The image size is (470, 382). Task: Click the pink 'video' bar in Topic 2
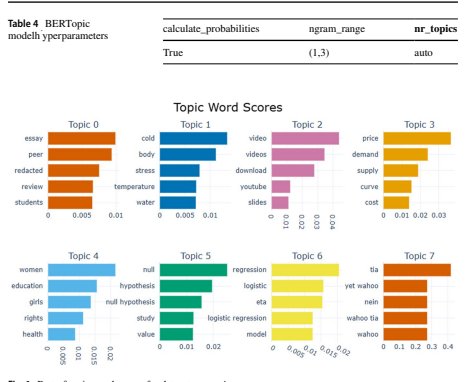[x=305, y=138]
